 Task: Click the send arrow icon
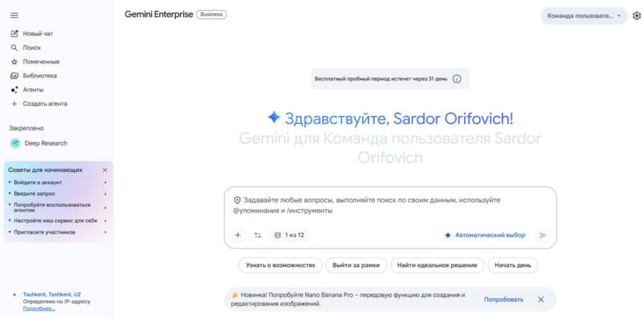pos(543,235)
